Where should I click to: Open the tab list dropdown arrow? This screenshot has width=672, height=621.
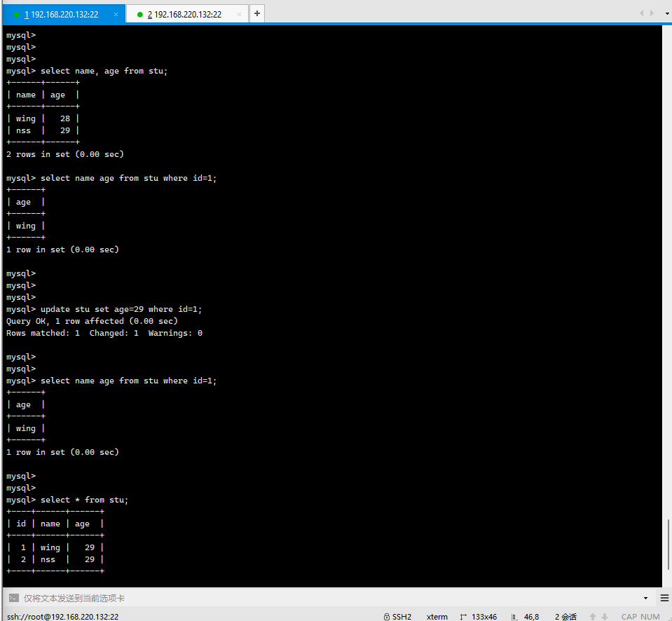[x=667, y=14]
